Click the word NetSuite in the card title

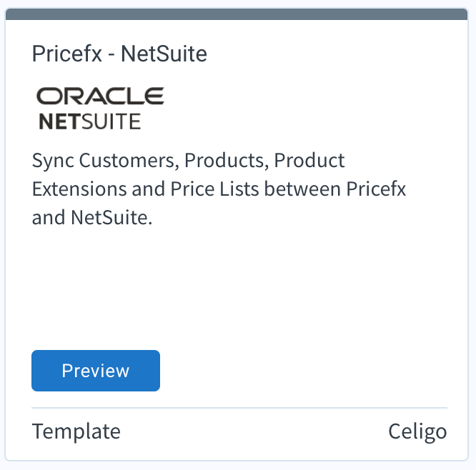(164, 54)
